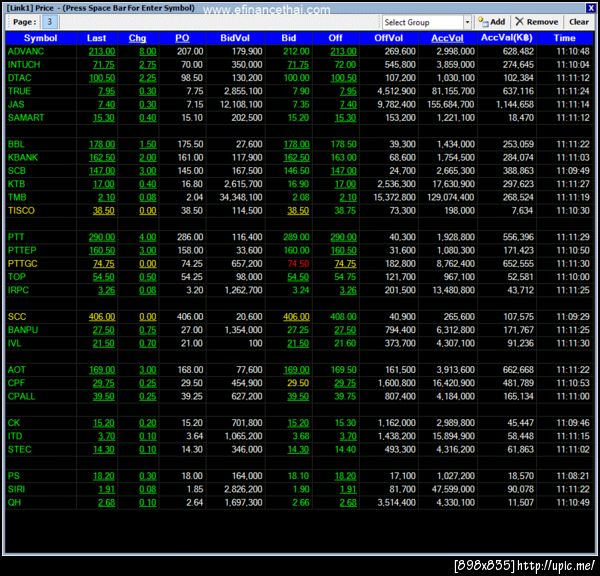Image resolution: width=600 pixels, height=576 pixels.
Task: Click PTTGC red bid price 74.50
Action: (298, 264)
